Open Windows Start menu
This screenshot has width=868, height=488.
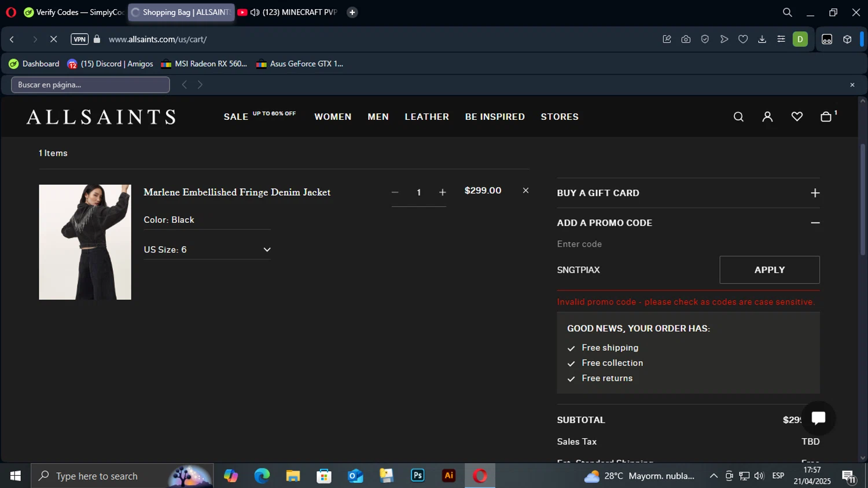point(16,476)
